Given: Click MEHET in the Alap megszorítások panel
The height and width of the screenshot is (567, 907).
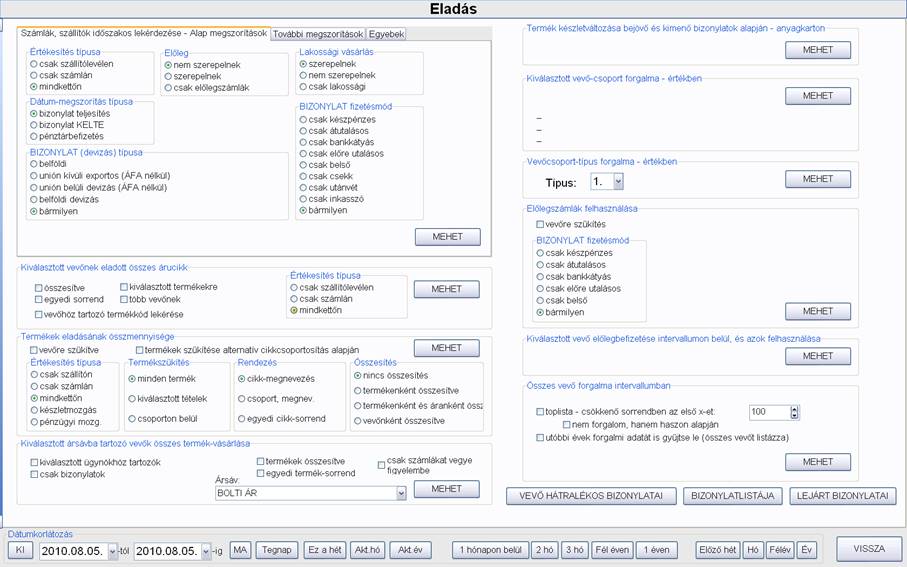Looking at the screenshot, I should coord(447,237).
